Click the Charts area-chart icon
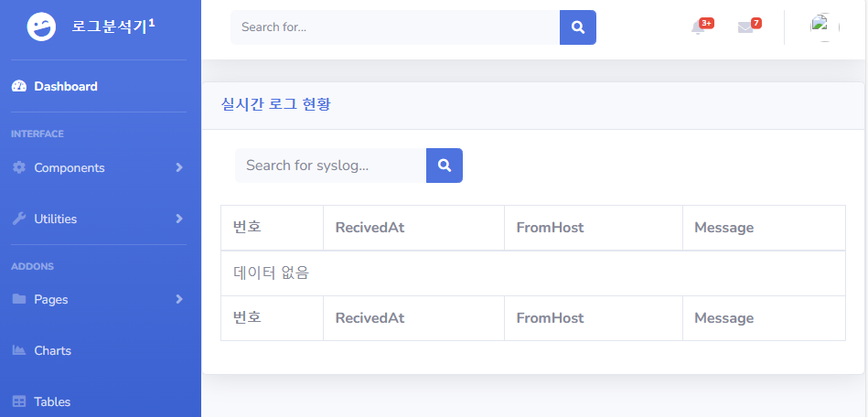The image size is (868, 417). pyautogui.click(x=19, y=350)
